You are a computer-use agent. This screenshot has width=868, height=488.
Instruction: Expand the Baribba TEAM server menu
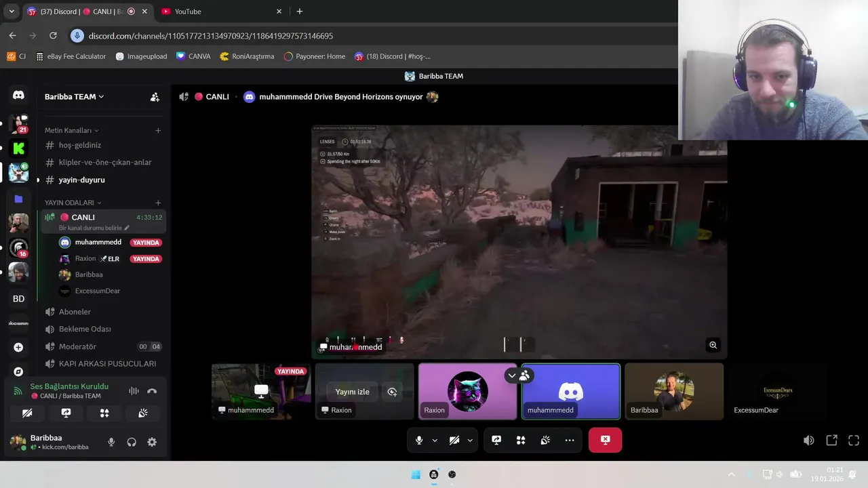(x=75, y=97)
